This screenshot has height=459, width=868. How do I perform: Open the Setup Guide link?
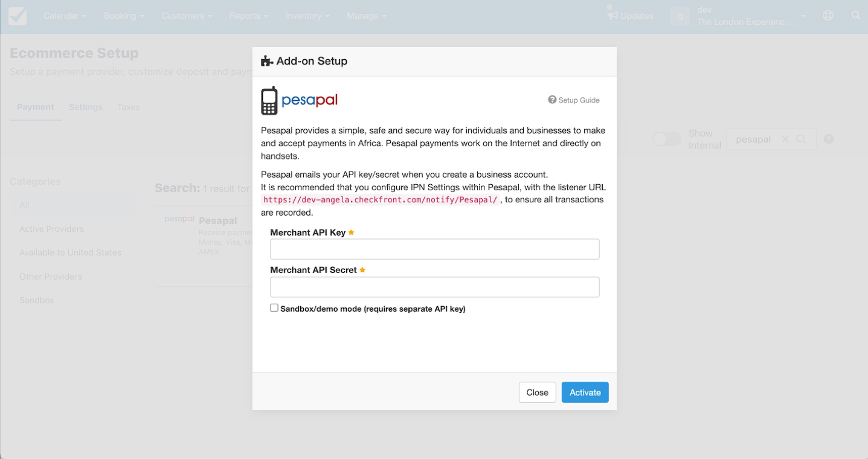click(x=574, y=100)
